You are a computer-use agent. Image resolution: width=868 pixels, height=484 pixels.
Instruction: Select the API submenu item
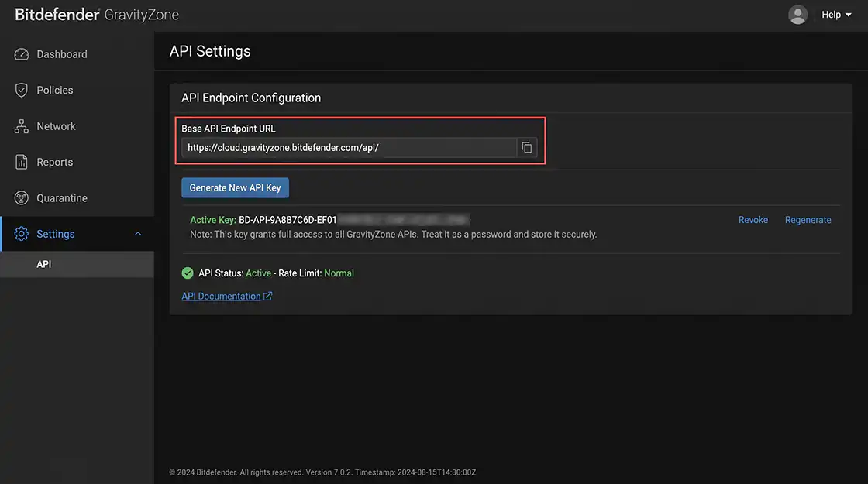point(77,264)
